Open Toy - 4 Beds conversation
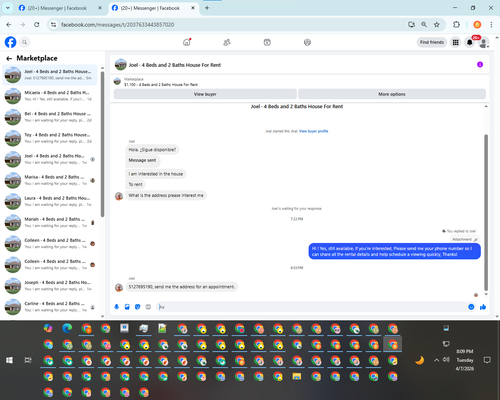The height and width of the screenshot is (400, 500). pos(50,138)
